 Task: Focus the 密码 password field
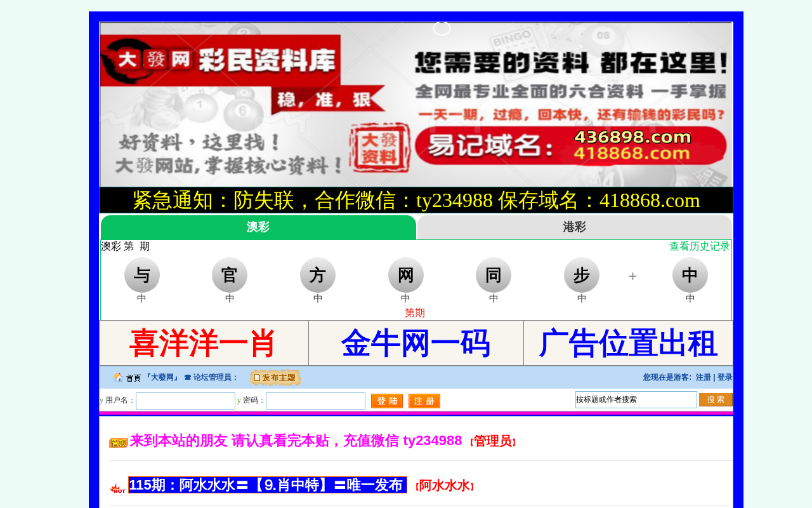pos(315,401)
